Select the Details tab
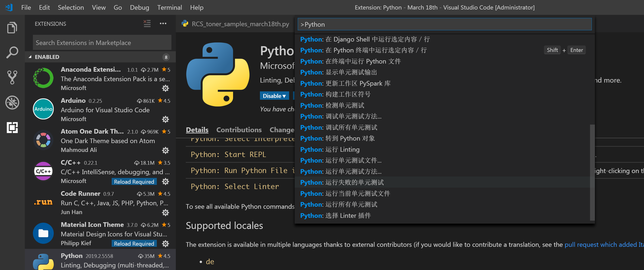This screenshot has height=270, width=644. tap(197, 130)
